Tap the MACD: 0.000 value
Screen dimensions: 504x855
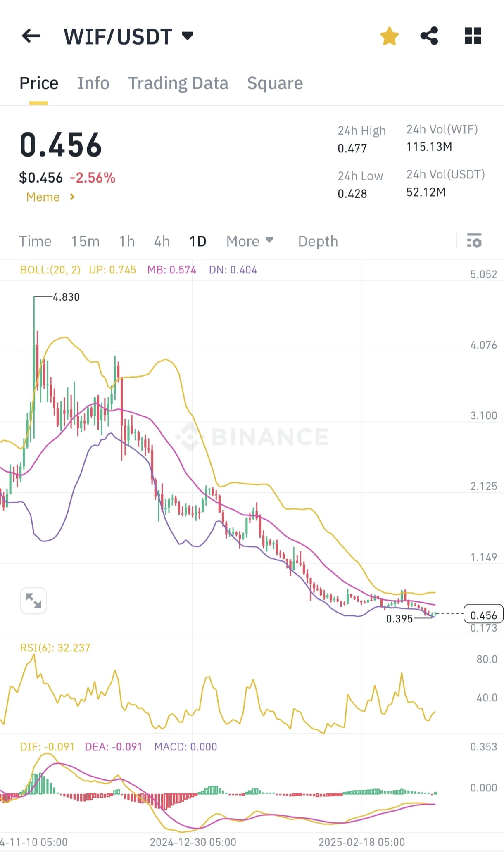coord(185,746)
